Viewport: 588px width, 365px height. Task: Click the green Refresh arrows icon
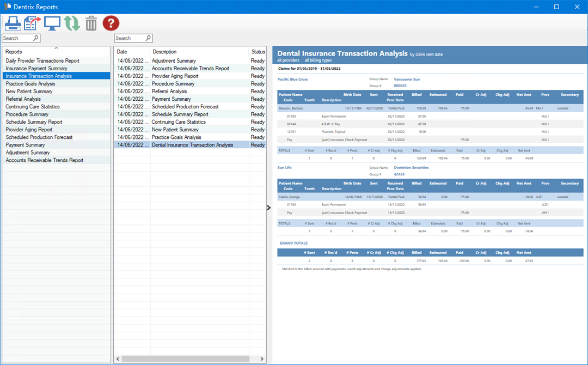tap(72, 23)
